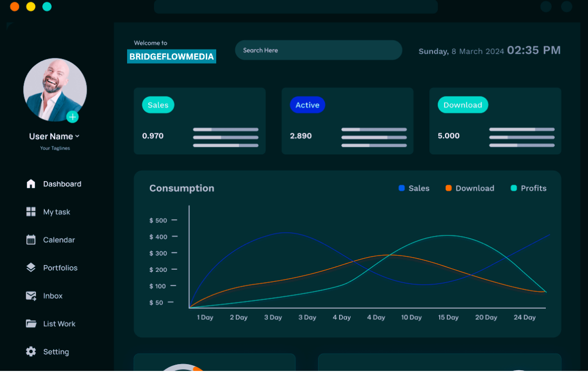Click the Sales pill button
The width and height of the screenshot is (588, 372).
click(x=158, y=105)
